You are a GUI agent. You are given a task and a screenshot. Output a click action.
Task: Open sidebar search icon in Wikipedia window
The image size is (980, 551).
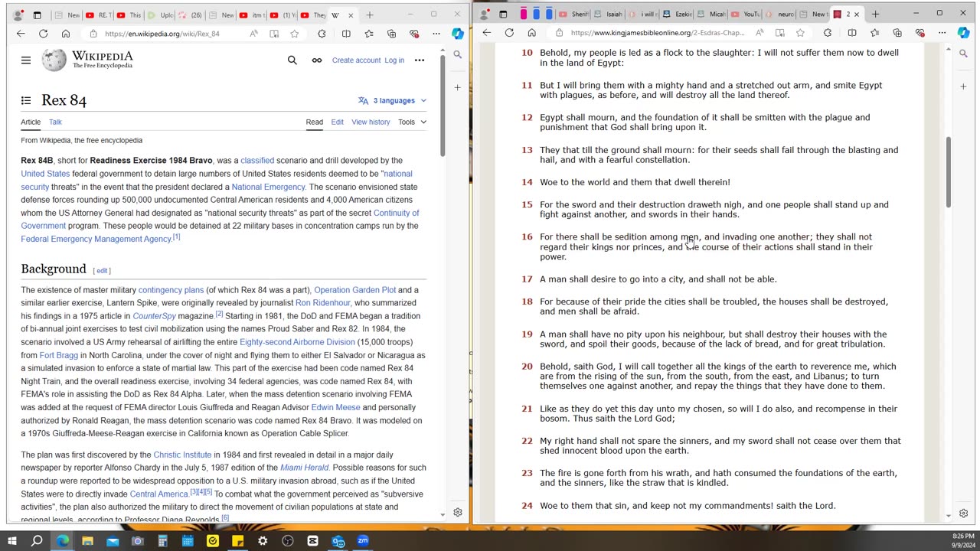point(457,54)
